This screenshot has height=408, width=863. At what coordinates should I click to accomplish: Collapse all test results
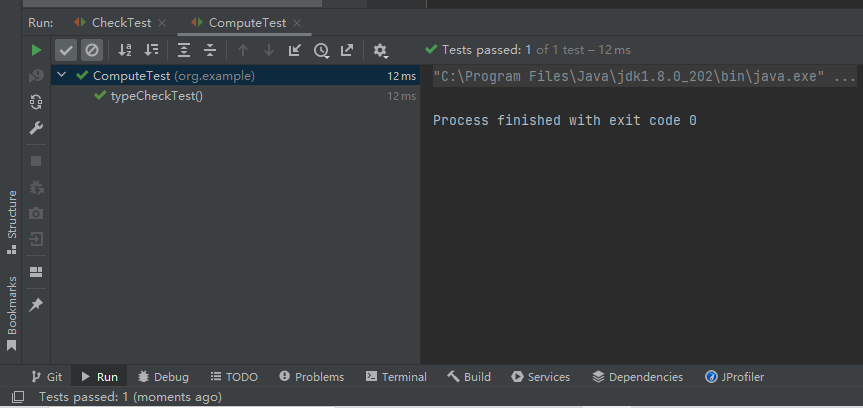(x=210, y=49)
